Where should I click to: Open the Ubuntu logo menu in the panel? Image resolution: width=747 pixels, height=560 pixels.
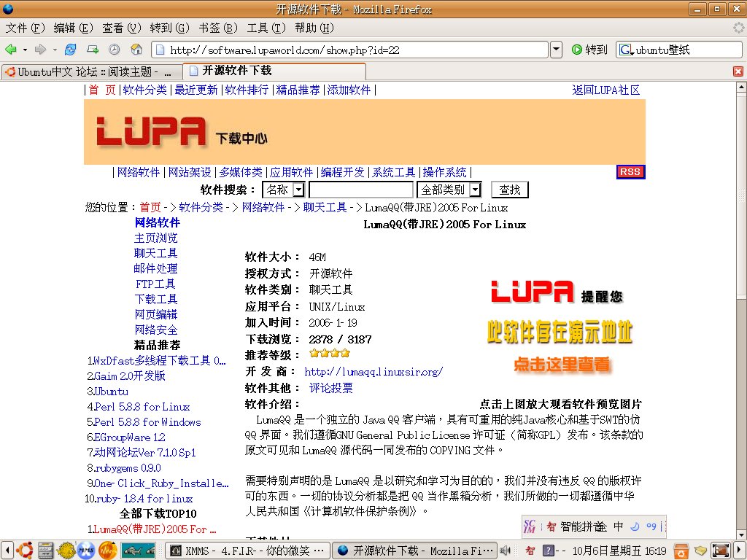coord(24,551)
